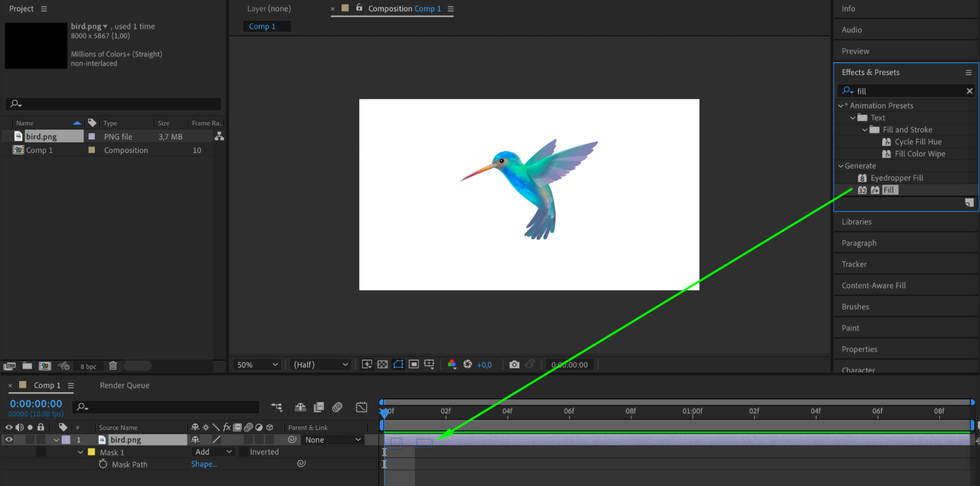Open Effects & Presets panel menu
980x486 pixels.
point(968,73)
